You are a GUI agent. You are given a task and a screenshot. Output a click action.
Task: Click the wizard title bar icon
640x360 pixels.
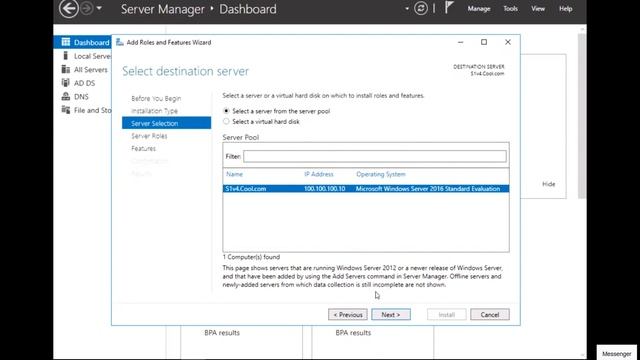coord(120,42)
